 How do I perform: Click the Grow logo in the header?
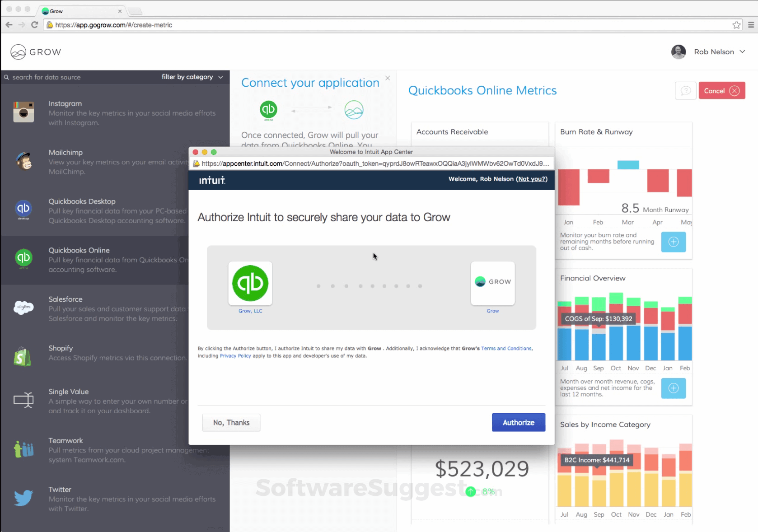click(x=36, y=52)
